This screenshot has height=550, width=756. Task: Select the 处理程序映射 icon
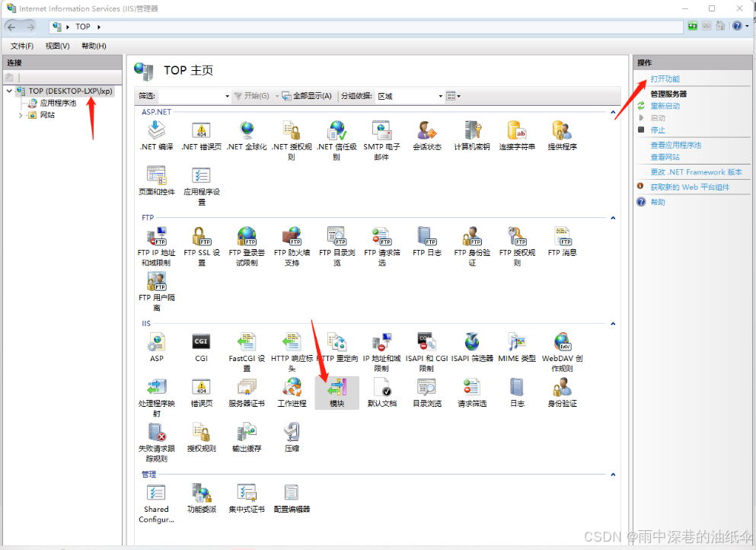(156, 387)
